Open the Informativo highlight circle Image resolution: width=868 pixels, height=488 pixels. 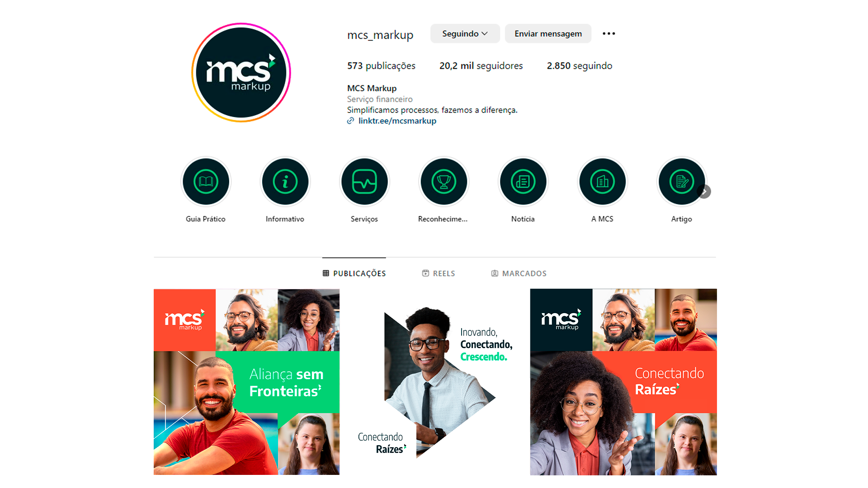(285, 182)
